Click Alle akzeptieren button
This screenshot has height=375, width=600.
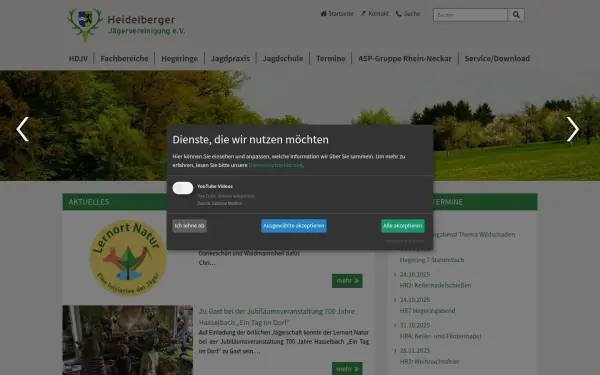[x=403, y=226]
